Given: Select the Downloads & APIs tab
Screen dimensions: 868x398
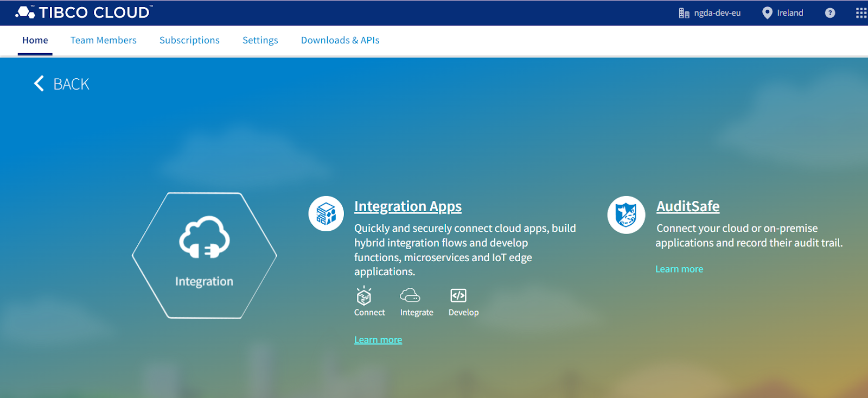Looking at the screenshot, I should (340, 40).
